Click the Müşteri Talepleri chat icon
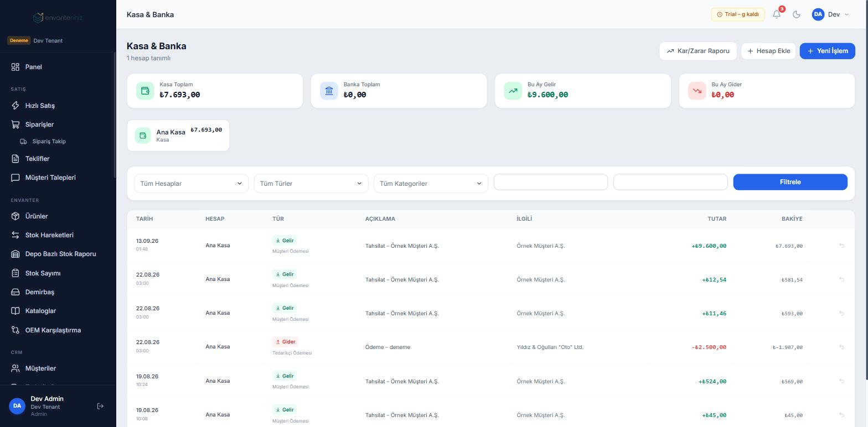Screen dimensions: 868x427 (x=15, y=178)
